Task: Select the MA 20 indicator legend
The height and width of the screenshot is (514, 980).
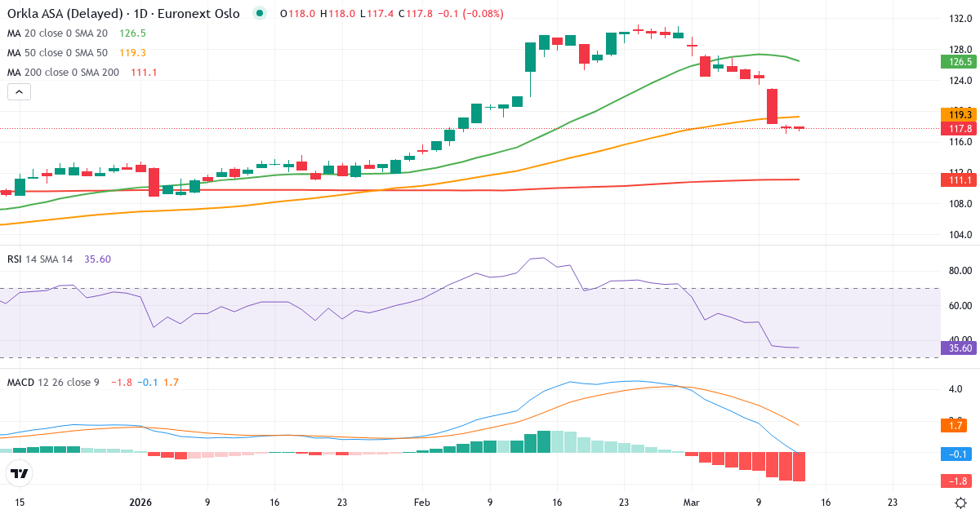Action: (57, 33)
